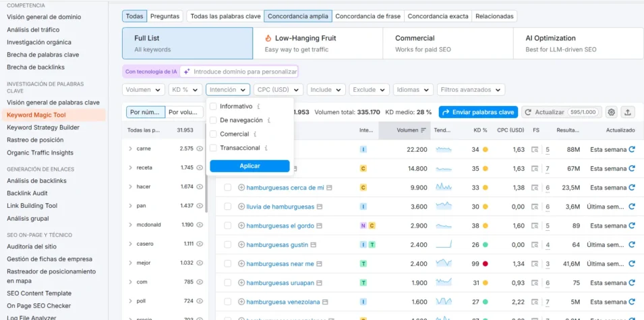Open SERP icon for hamburguesas gustin
The width and height of the screenshot is (644, 320).
(x=314, y=245)
